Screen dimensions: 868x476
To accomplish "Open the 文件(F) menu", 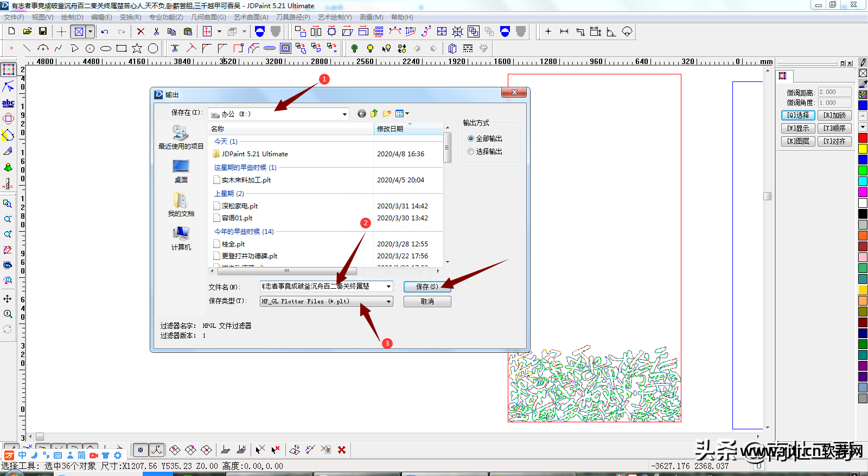I will coord(14,17).
